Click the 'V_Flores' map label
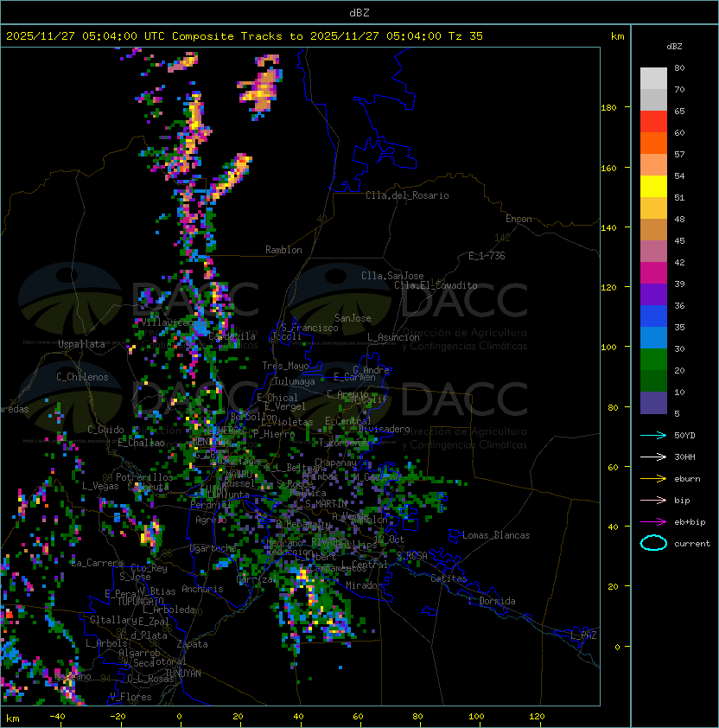 pyautogui.click(x=130, y=697)
